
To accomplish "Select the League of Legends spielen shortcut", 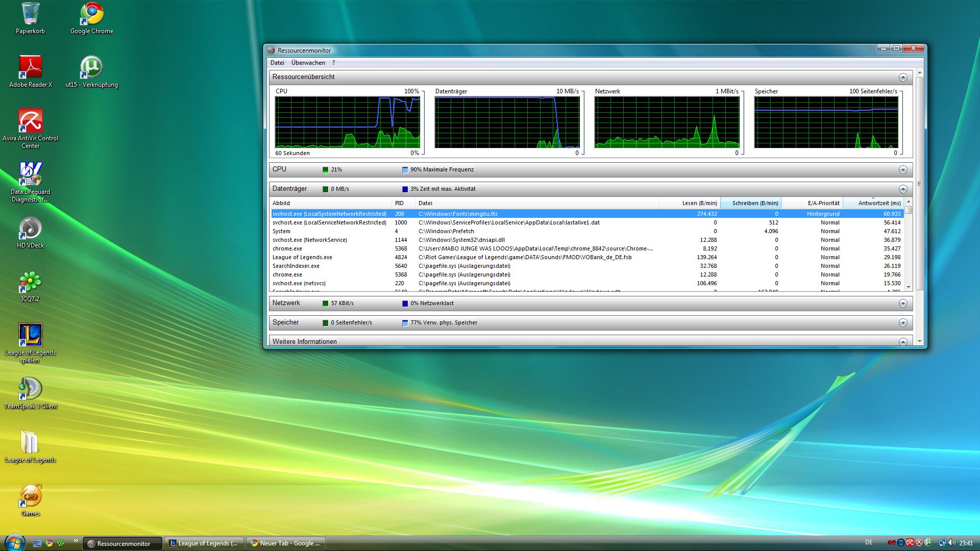I will pos(30,343).
